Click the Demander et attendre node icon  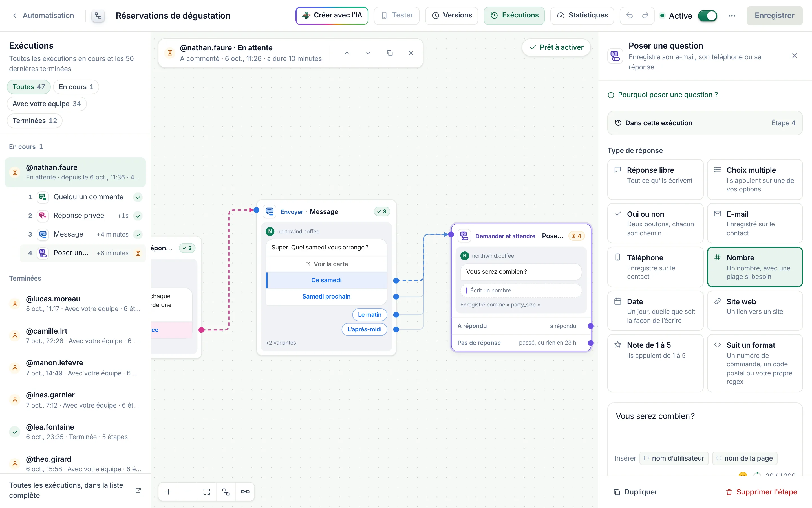pos(464,236)
